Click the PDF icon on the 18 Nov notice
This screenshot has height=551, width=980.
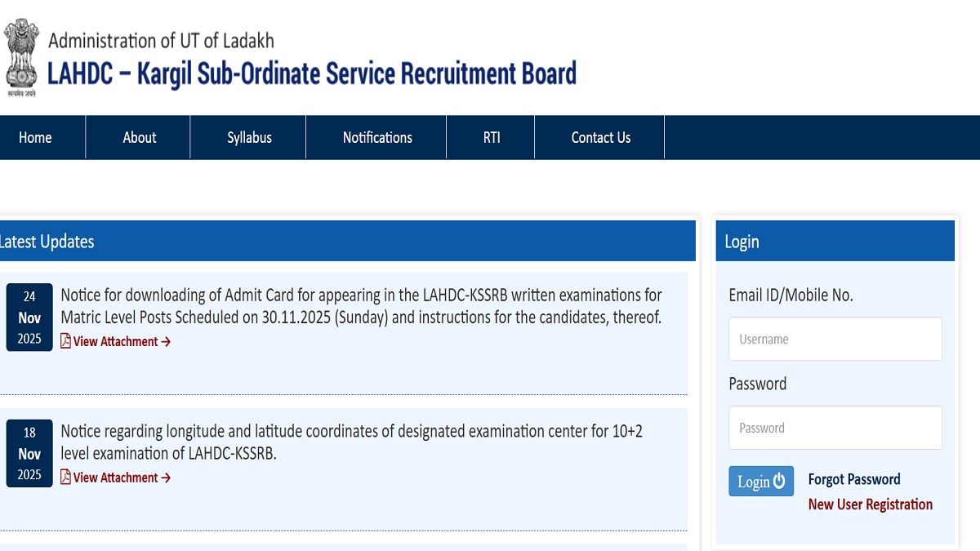[x=65, y=478]
